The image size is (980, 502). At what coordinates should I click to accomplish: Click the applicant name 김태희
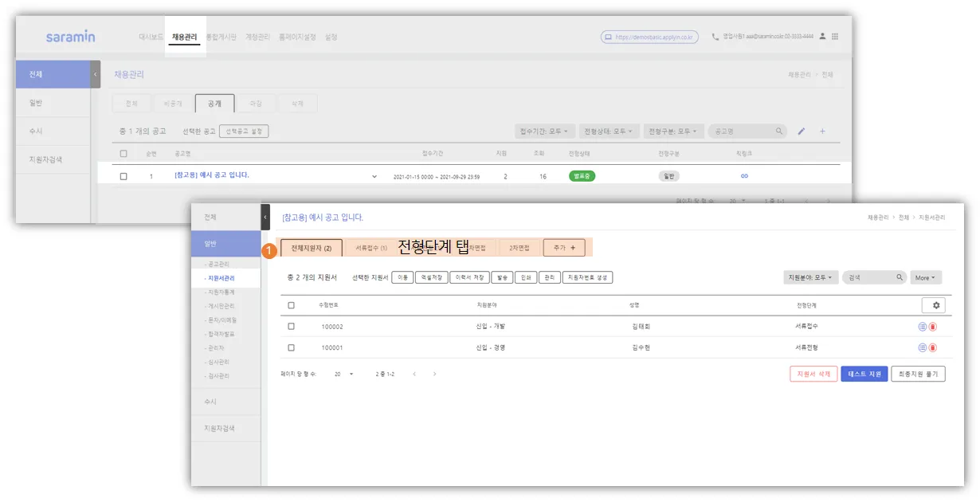[641, 327]
